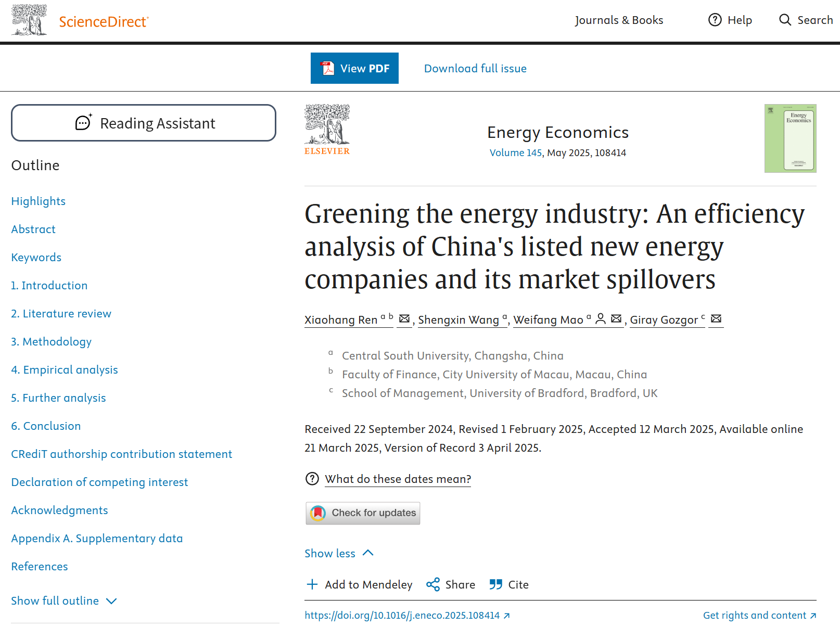
Task: Email corresponding author Xiaohang Ren
Action: click(x=403, y=320)
